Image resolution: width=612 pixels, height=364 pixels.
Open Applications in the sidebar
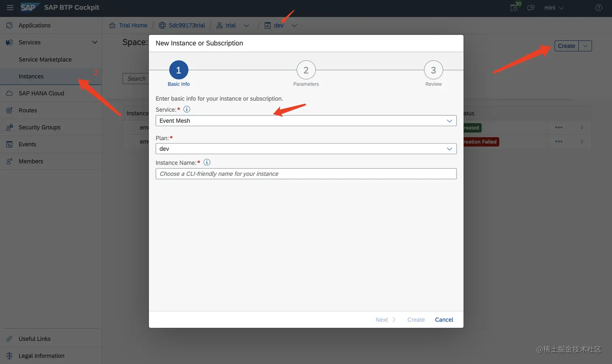click(x=51, y=25)
